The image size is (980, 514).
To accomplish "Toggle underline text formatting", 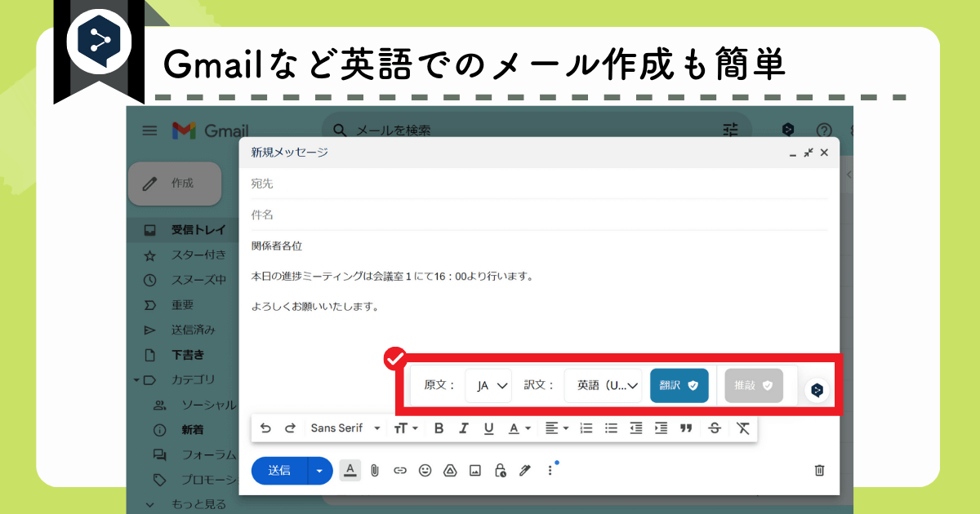I will pos(488,428).
